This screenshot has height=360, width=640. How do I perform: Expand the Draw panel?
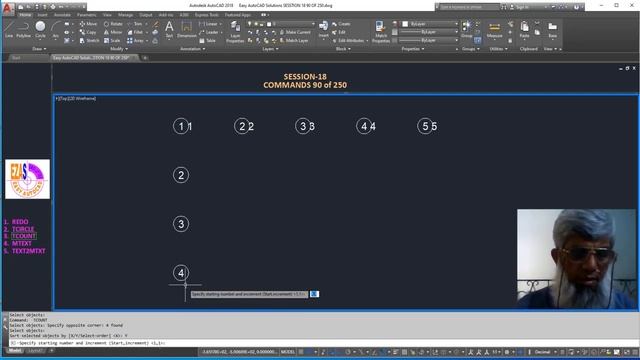pyautogui.click(x=39, y=49)
